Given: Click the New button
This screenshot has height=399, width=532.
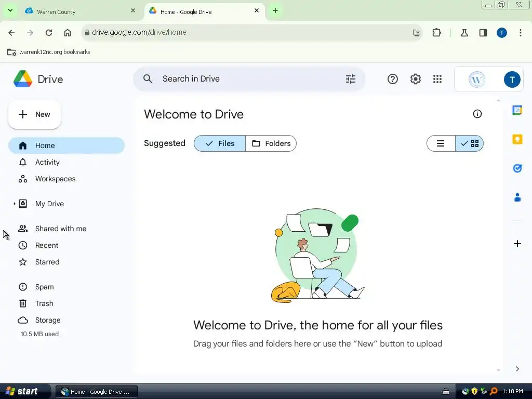Looking at the screenshot, I should pos(34,114).
